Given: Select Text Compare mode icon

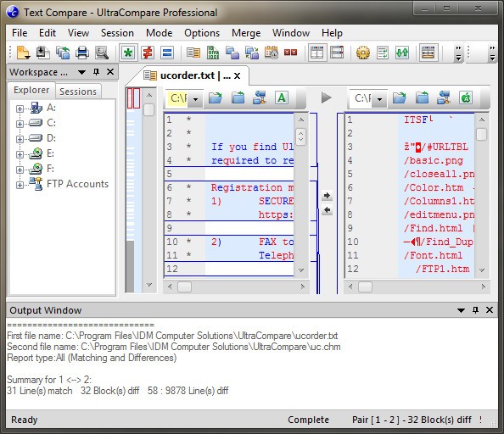Looking at the screenshot, I should tap(193, 53).
